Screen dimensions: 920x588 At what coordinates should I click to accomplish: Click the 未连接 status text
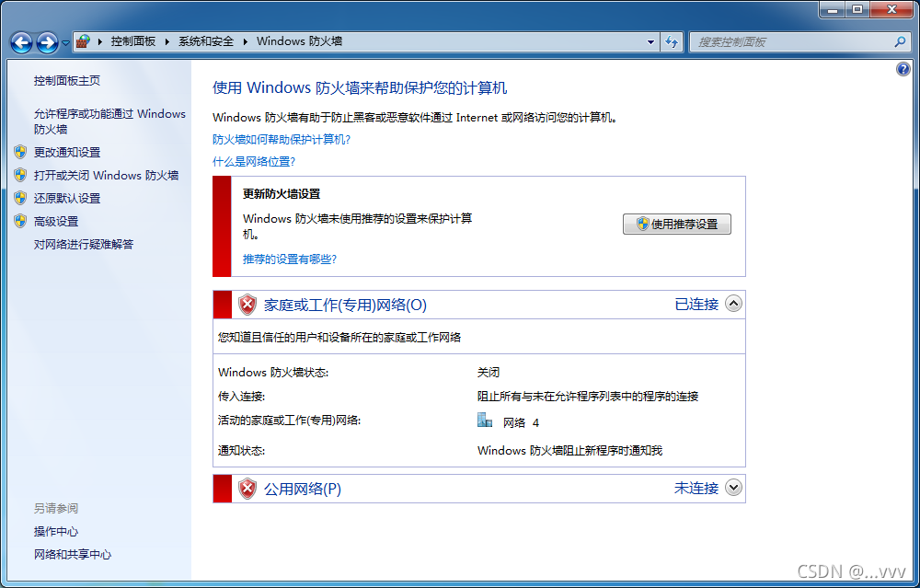[x=696, y=488]
